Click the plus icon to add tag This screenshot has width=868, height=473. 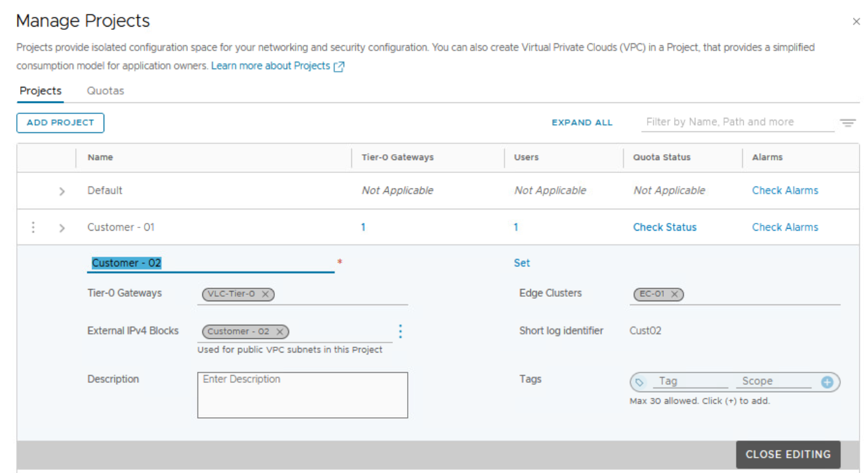[x=827, y=382]
